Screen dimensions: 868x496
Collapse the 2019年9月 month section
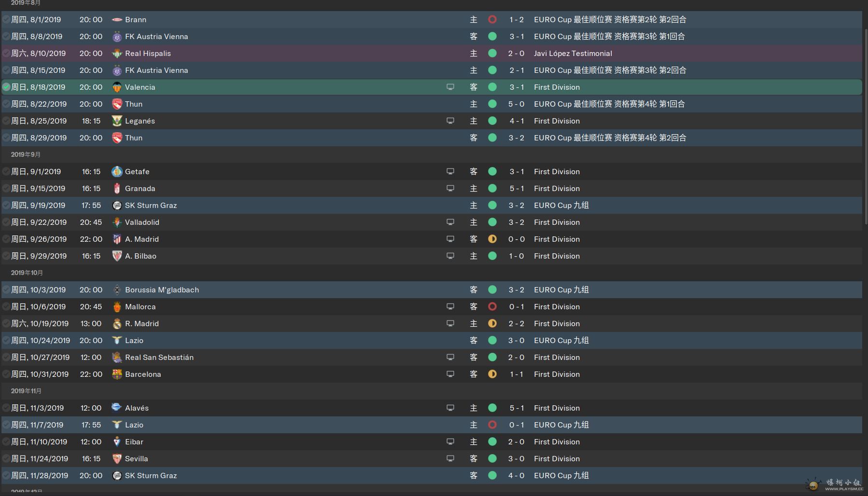tap(26, 155)
